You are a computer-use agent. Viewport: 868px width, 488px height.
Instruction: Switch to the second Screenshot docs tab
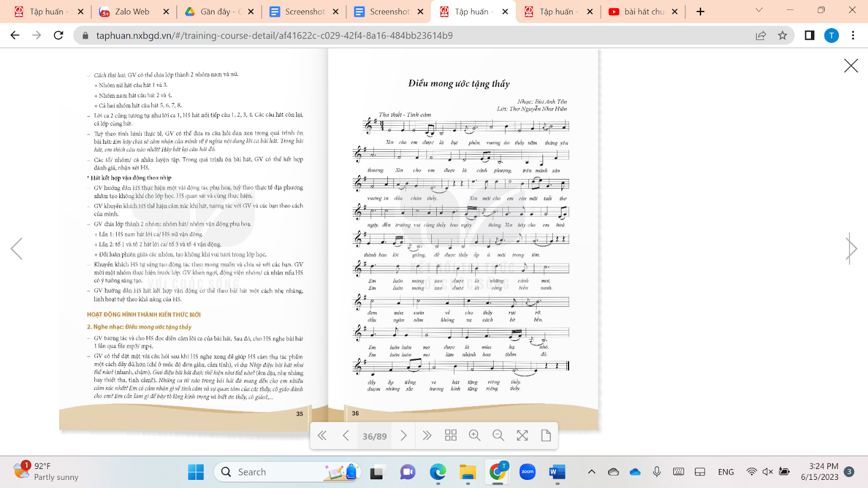(390, 11)
